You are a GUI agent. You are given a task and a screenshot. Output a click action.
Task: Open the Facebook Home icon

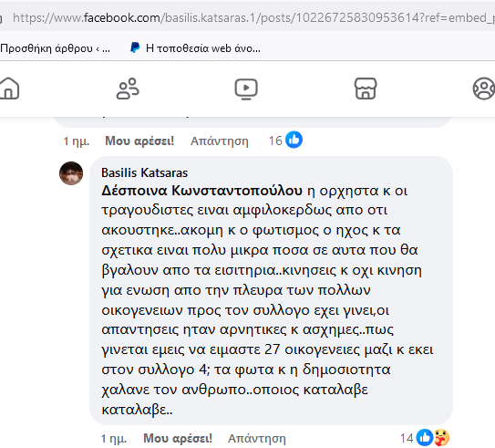tap(9, 89)
